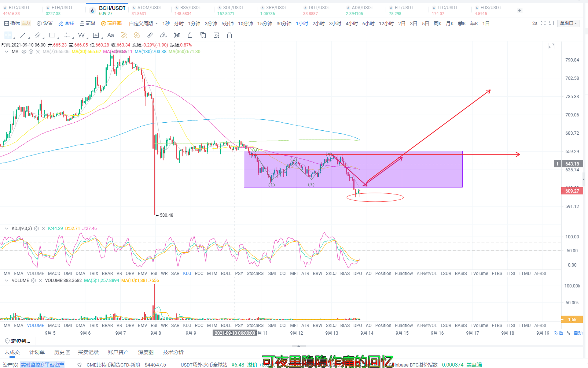Image resolution: width=588 pixels, height=368 pixels.
Task: Select the rectangle shape drawing tool
Action: point(52,35)
